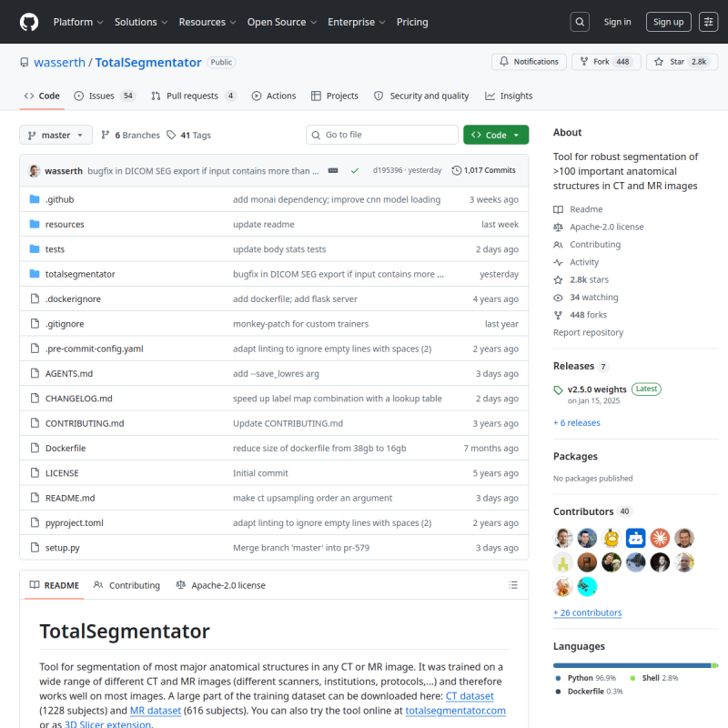
Task: Open the blue robot contributor avatar
Action: pyautogui.click(x=635, y=538)
